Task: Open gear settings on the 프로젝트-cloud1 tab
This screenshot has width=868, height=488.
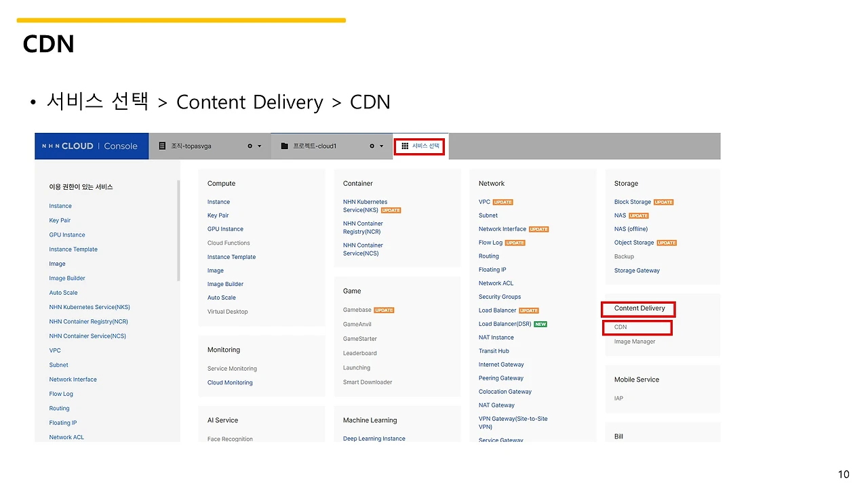Action: (x=372, y=146)
